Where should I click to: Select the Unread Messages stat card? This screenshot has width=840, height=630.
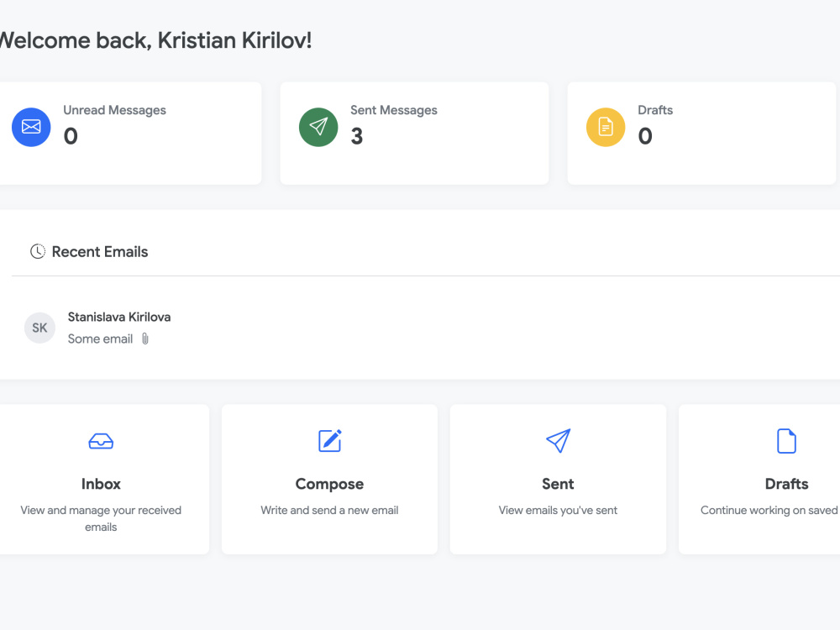[129, 133]
